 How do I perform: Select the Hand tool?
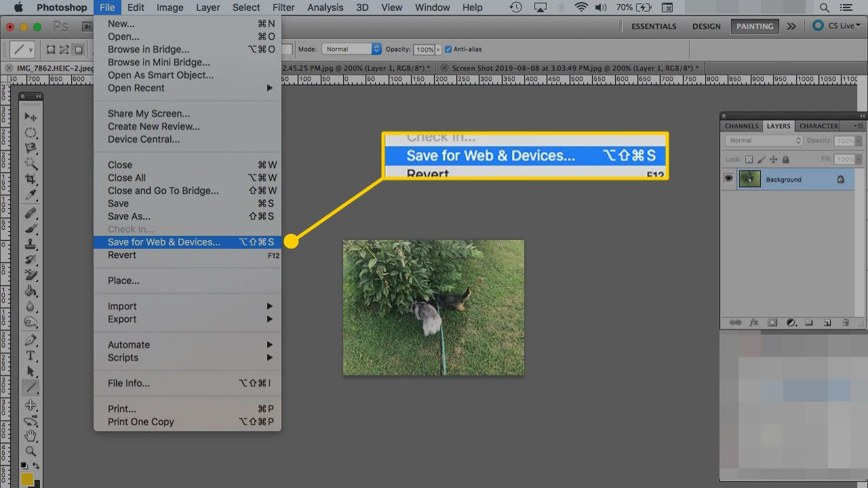31,436
